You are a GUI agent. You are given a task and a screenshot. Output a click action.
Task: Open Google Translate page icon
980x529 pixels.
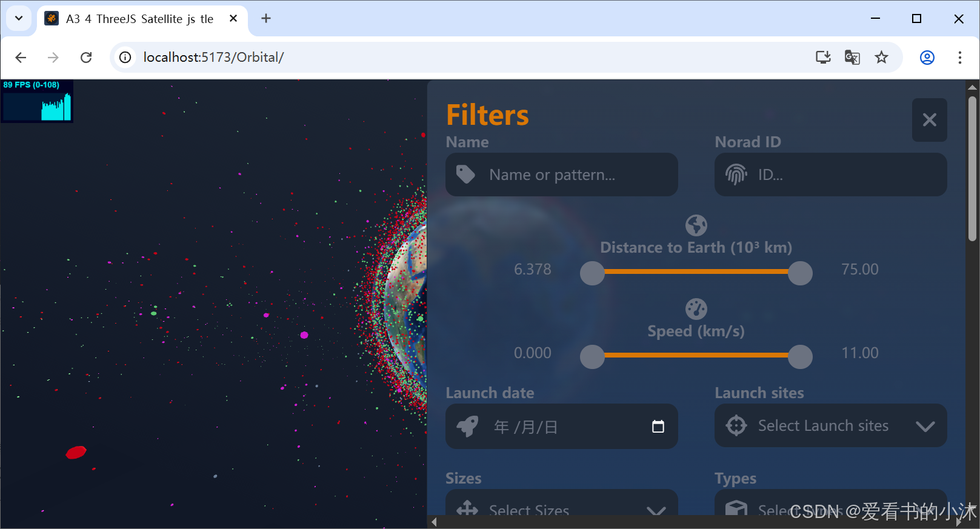pos(852,58)
